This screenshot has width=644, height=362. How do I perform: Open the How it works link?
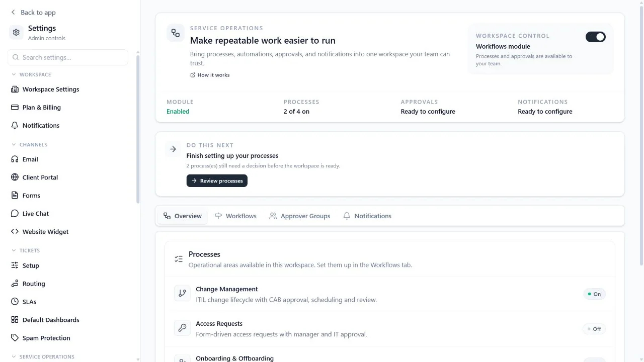210,75
